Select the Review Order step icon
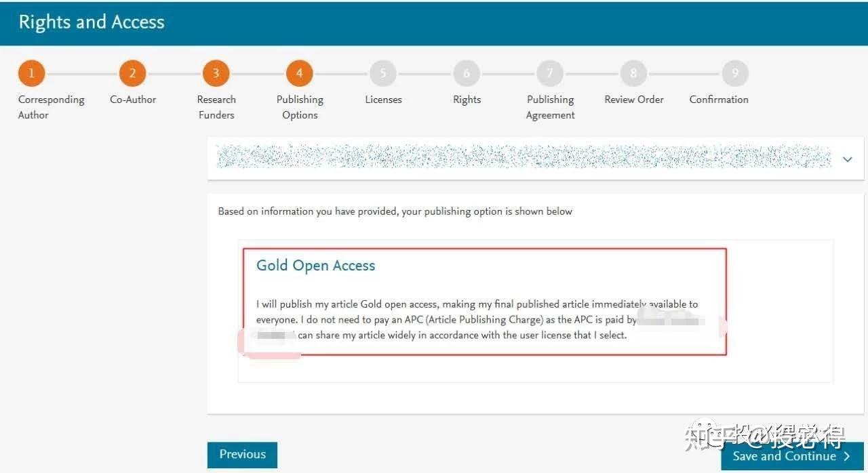Image resolution: width=868 pixels, height=473 pixels. pyautogui.click(x=633, y=73)
